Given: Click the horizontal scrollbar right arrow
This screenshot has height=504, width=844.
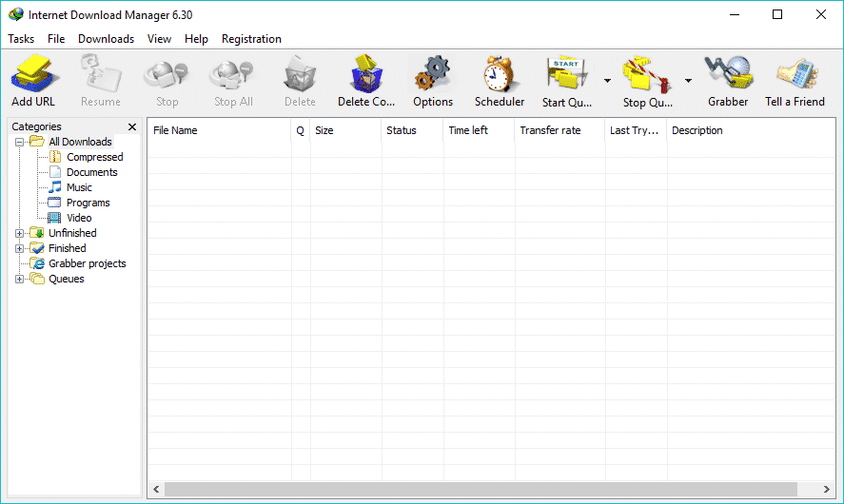Looking at the screenshot, I should pos(826,489).
